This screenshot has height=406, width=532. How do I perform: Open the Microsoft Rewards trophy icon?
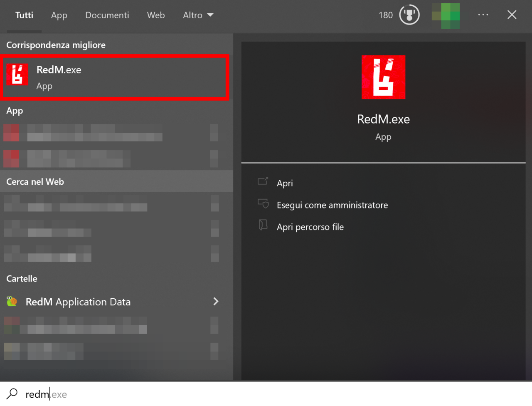pos(409,15)
